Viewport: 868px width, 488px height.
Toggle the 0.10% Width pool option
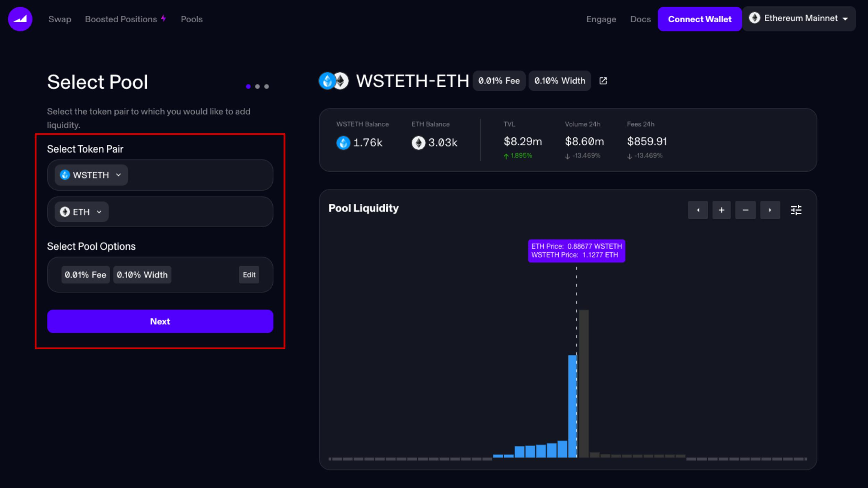(x=142, y=275)
